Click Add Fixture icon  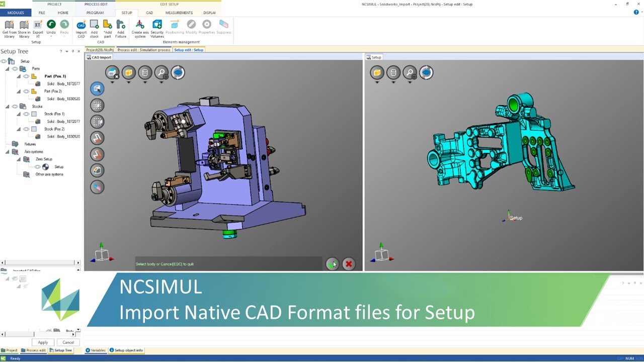120,24
